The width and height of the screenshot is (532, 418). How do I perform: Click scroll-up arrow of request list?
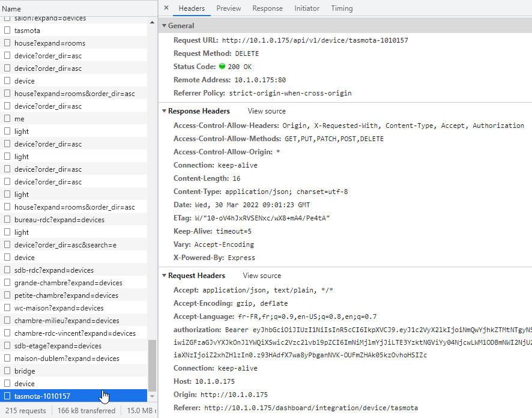(x=152, y=22)
